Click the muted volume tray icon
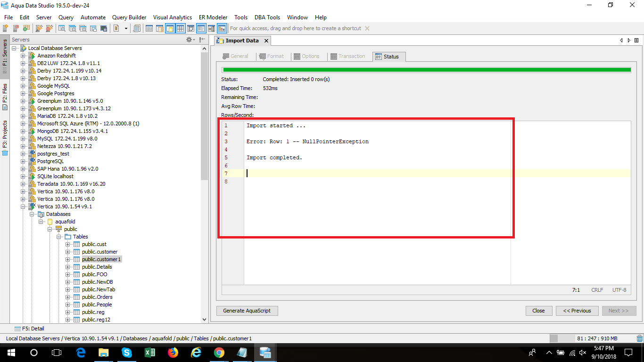 pyautogui.click(x=583, y=352)
